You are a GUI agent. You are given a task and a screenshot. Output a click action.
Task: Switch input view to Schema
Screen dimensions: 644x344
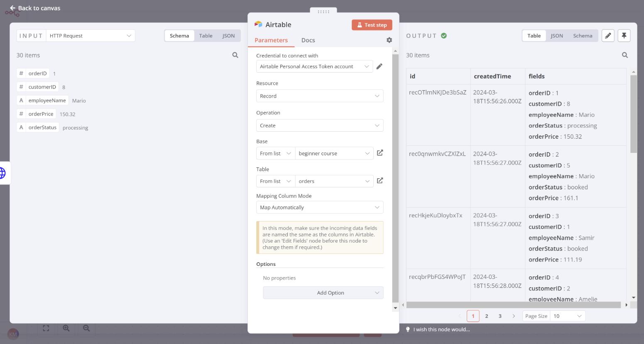(x=179, y=36)
